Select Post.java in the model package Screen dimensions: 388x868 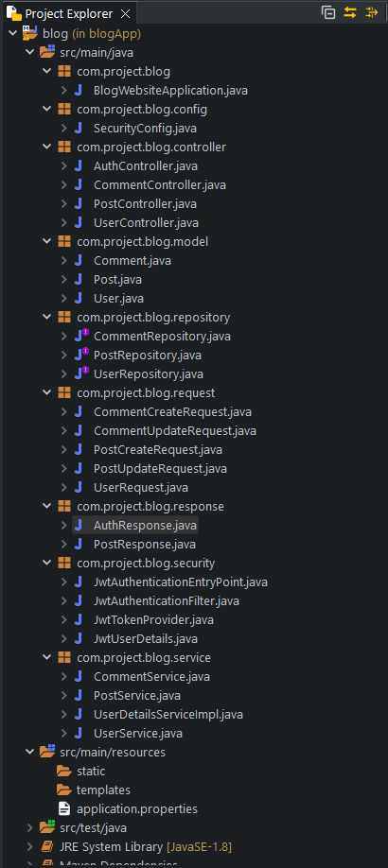point(118,280)
